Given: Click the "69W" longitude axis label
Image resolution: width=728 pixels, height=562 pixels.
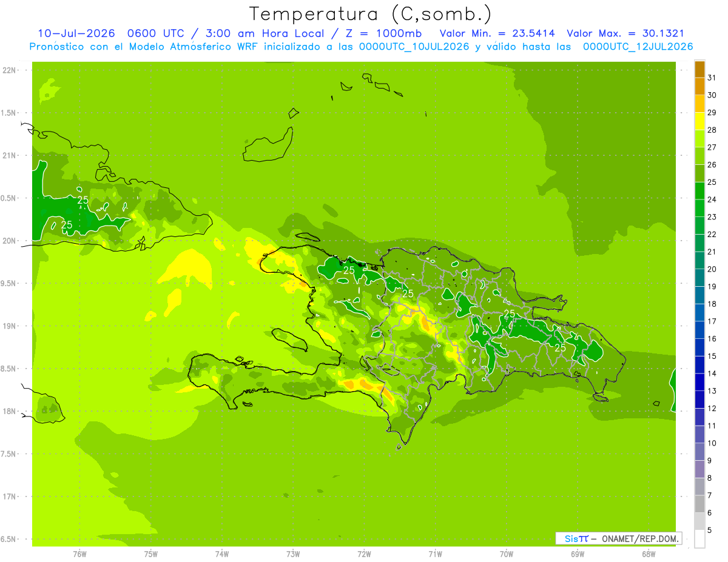Looking at the screenshot, I should click(x=578, y=554).
